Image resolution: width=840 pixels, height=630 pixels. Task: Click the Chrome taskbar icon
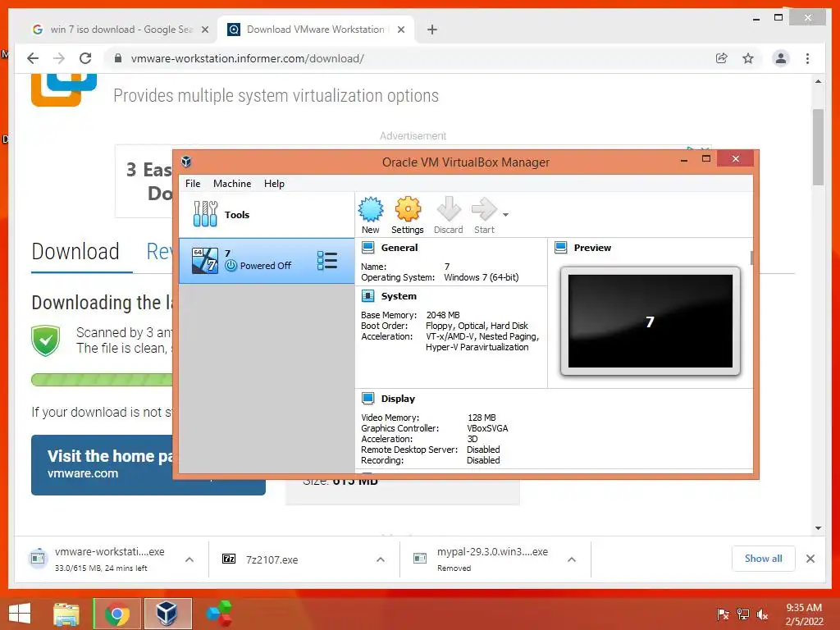point(116,614)
